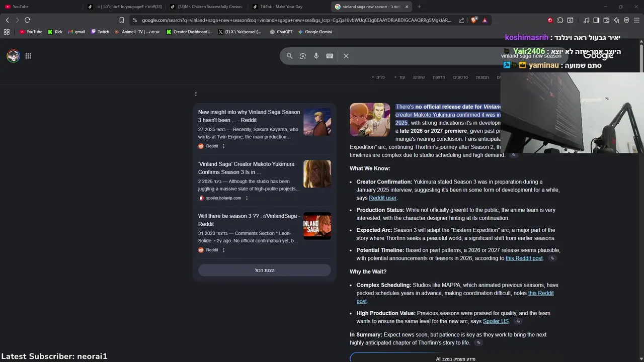644x362 pixels.
Task: Open the on-screen keyboard input icon
Action: click(x=330, y=56)
